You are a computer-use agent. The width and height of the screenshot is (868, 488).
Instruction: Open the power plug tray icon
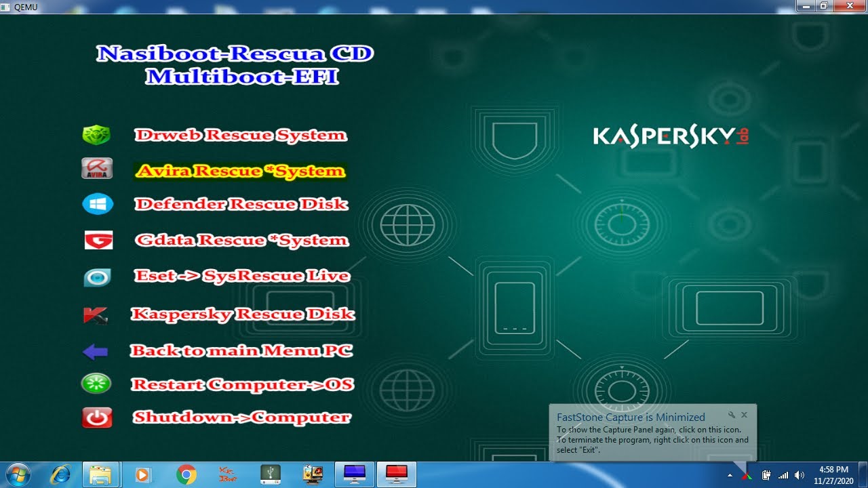pyautogui.click(x=766, y=475)
